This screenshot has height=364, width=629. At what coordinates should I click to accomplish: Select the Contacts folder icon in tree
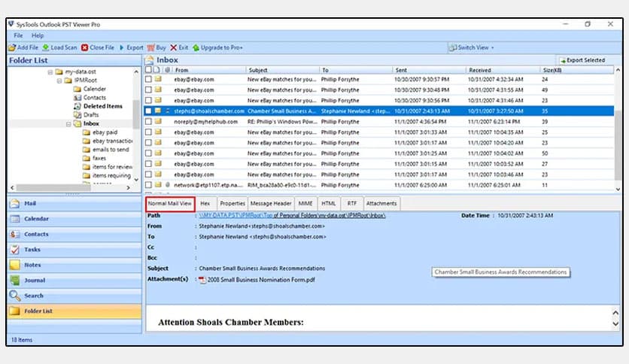click(x=77, y=98)
